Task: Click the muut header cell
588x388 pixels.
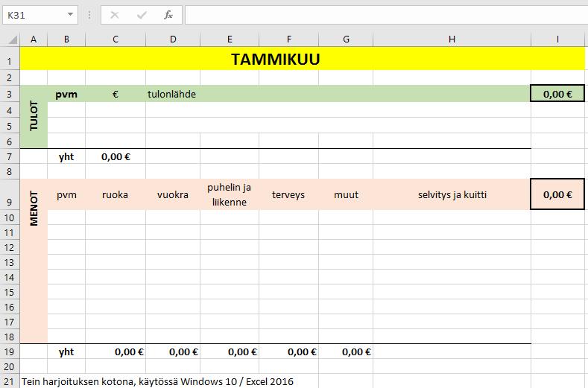Action: tap(346, 194)
